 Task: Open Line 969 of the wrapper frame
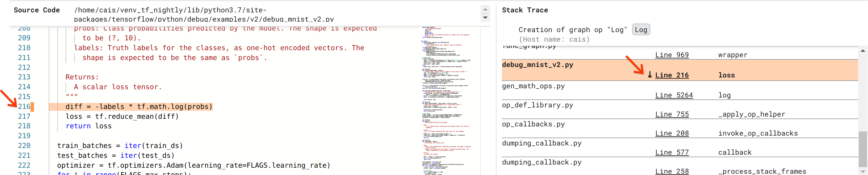[x=672, y=55]
